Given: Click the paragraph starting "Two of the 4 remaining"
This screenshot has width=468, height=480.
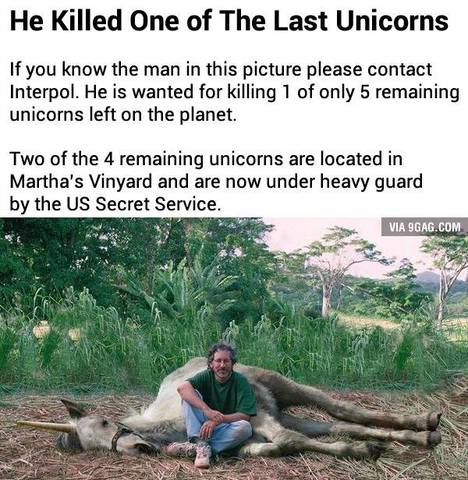Looking at the screenshot, I should click(216, 182).
